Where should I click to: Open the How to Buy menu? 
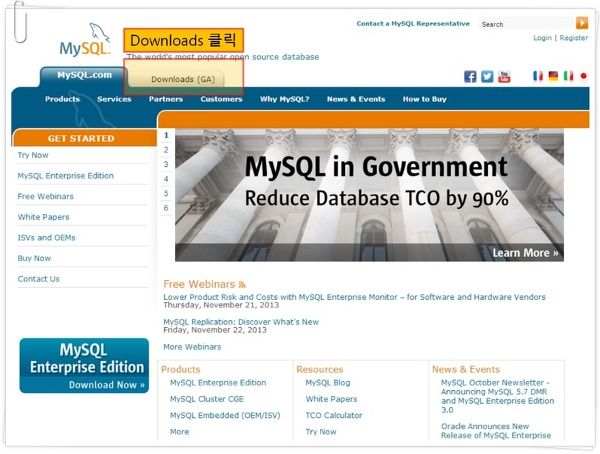[x=425, y=99]
